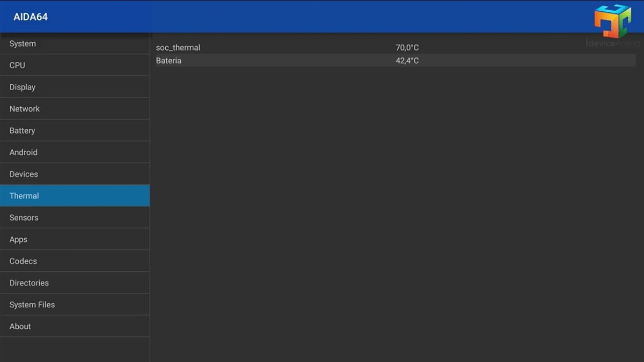The width and height of the screenshot is (644, 362).
Task: Select the CPU section
Action: [x=17, y=65]
